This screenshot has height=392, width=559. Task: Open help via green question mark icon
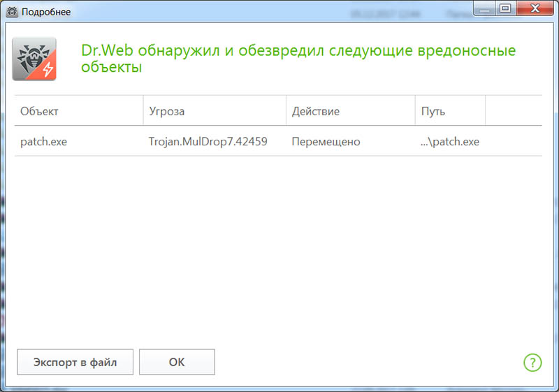pos(532,363)
